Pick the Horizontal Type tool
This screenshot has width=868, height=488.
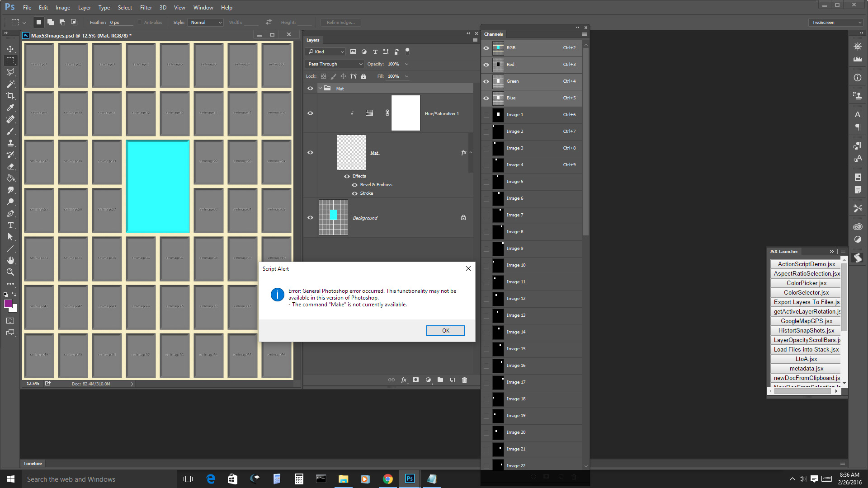[x=11, y=225]
